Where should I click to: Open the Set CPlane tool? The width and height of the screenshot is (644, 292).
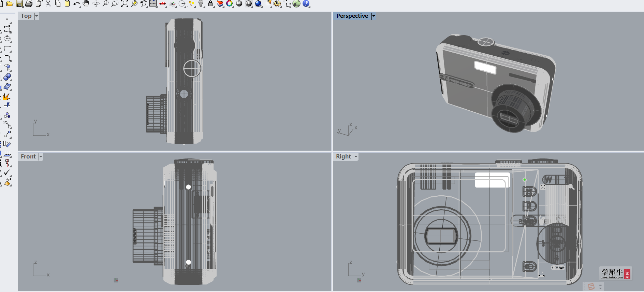tap(173, 4)
